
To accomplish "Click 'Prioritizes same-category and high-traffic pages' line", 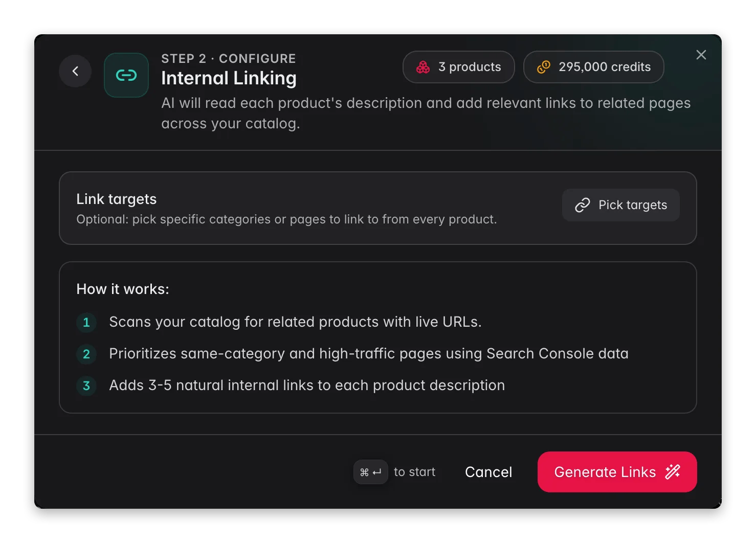I will click(369, 354).
